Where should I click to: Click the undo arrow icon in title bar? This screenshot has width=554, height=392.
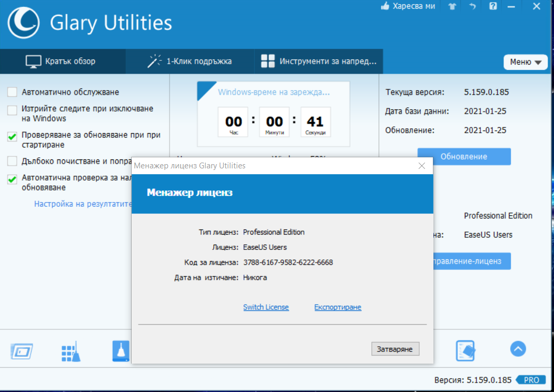pyautogui.click(x=472, y=6)
